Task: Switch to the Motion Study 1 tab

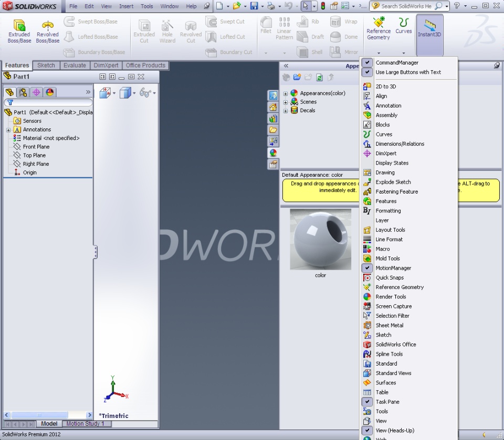Action: click(85, 424)
